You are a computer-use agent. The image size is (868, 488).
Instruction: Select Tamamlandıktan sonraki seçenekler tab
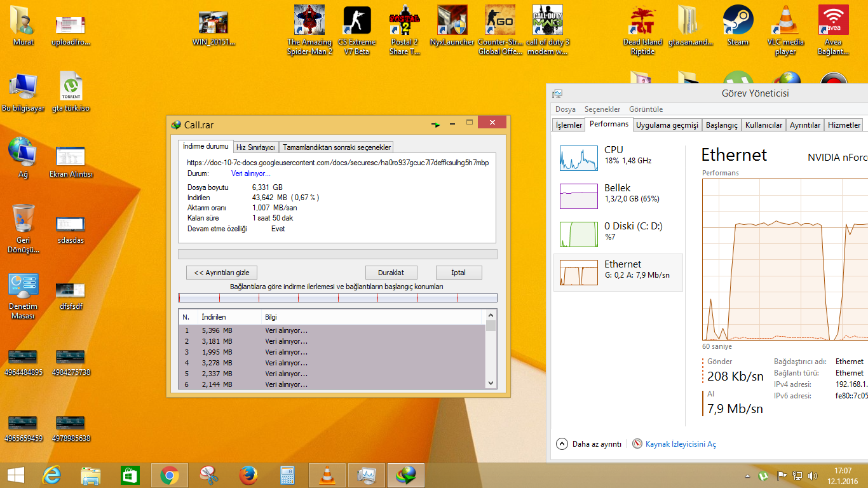[336, 147]
